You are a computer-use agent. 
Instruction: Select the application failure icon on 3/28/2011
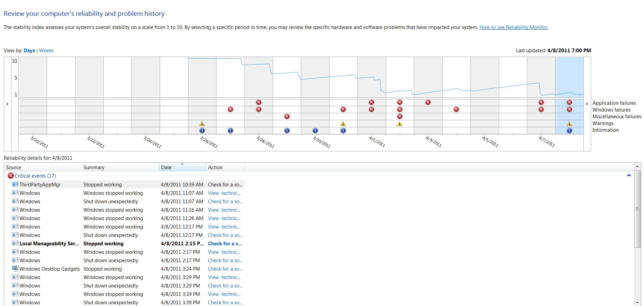[x=259, y=102]
